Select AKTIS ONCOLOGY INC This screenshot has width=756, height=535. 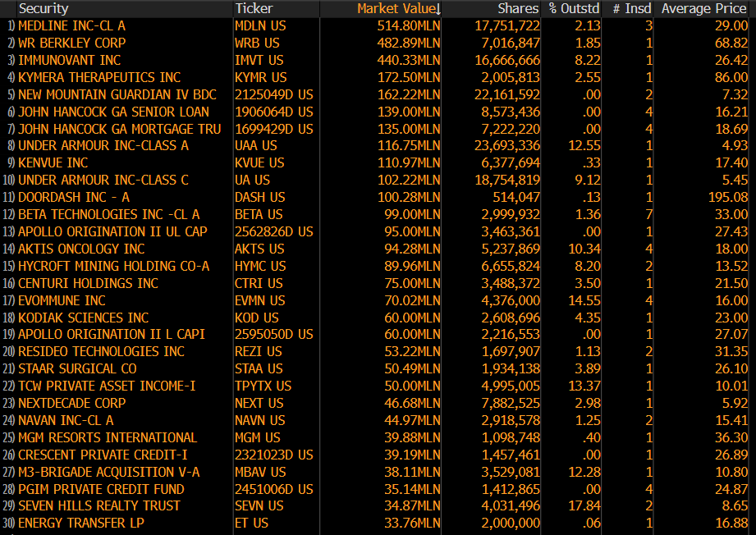click(81, 249)
